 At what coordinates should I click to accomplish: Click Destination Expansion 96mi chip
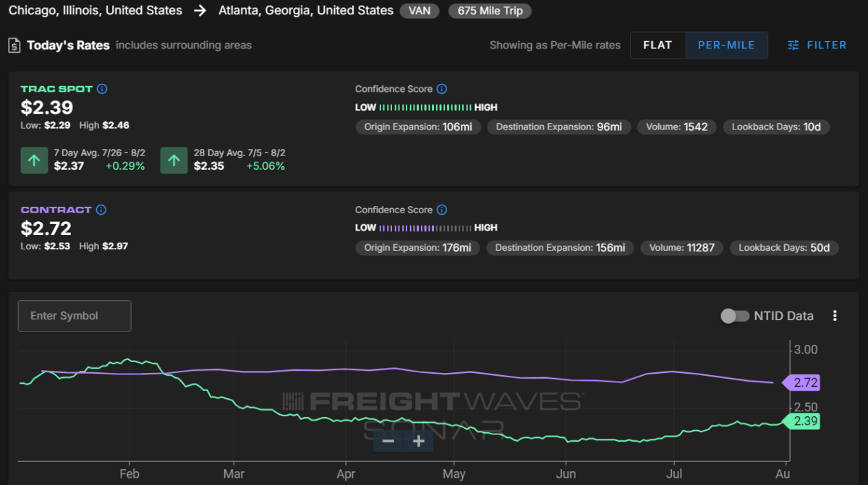pyautogui.click(x=558, y=126)
